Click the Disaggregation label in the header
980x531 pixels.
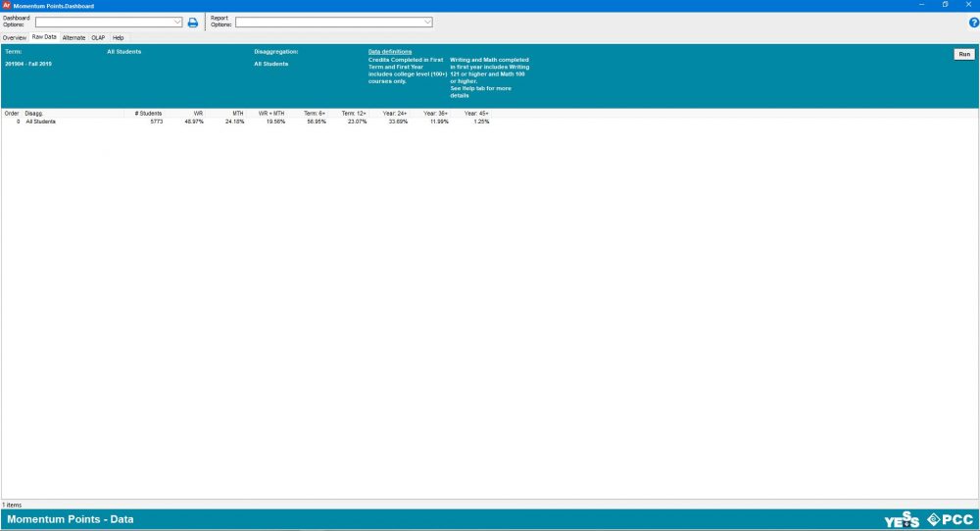click(x=276, y=52)
